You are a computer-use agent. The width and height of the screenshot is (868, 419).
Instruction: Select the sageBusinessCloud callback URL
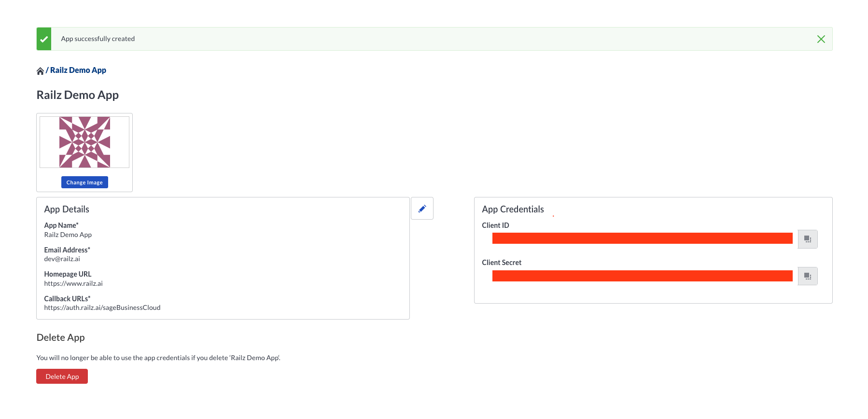pos(102,307)
